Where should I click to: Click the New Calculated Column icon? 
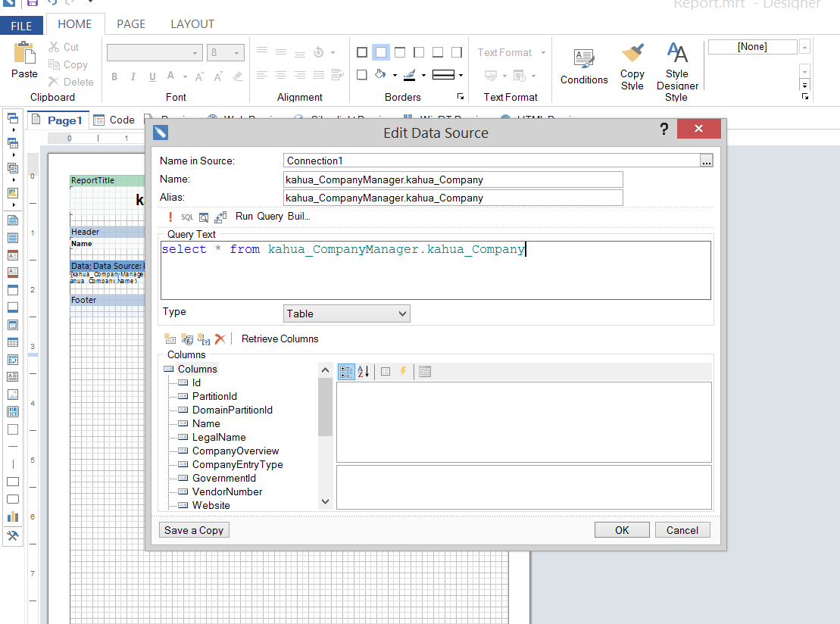[187, 339]
